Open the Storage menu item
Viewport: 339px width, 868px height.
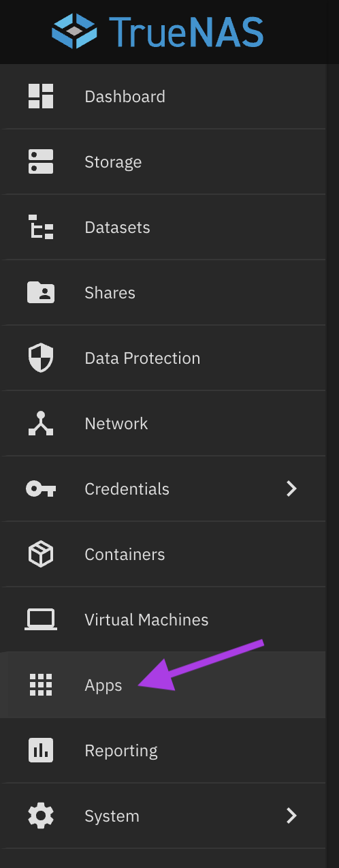pos(163,161)
